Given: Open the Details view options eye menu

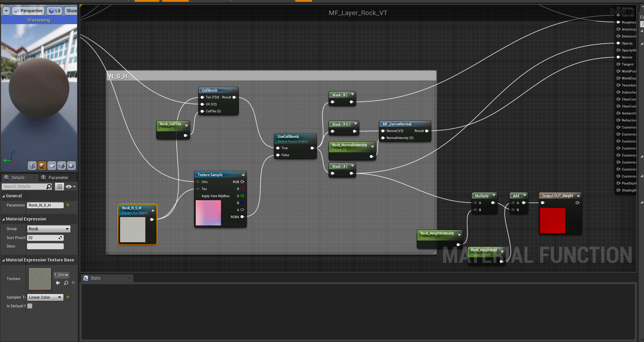Looking at the screenshot, I should pos(70,187).
